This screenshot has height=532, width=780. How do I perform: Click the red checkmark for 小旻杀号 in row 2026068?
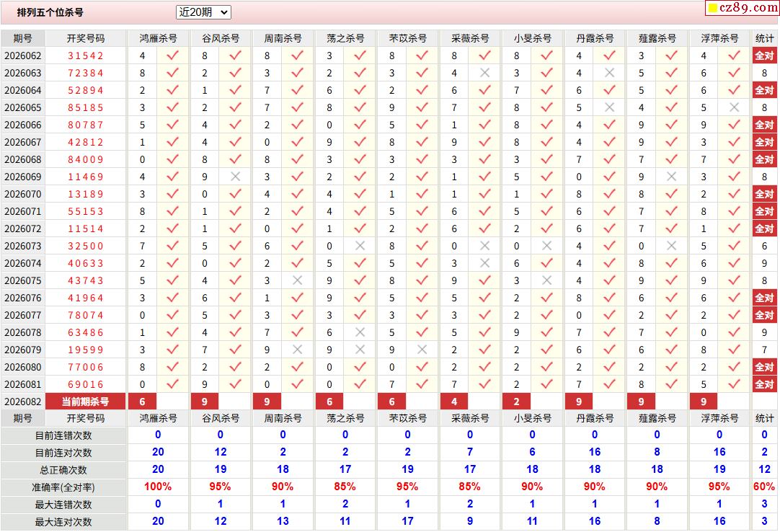pyautogui.click(x=546, y=159)
